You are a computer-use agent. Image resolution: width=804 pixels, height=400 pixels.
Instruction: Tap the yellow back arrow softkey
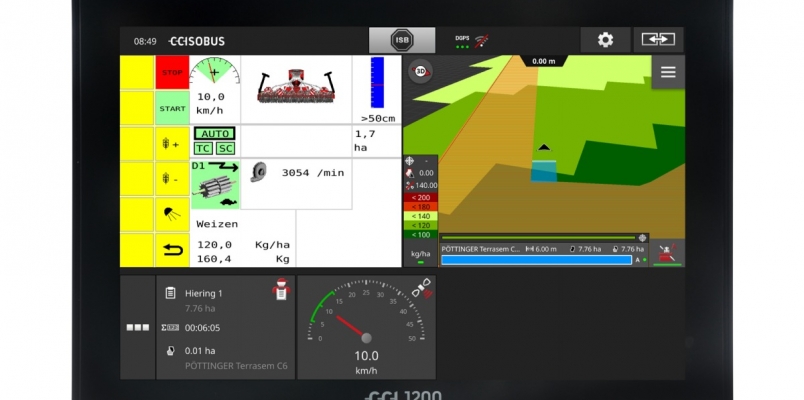coord(172,250)
